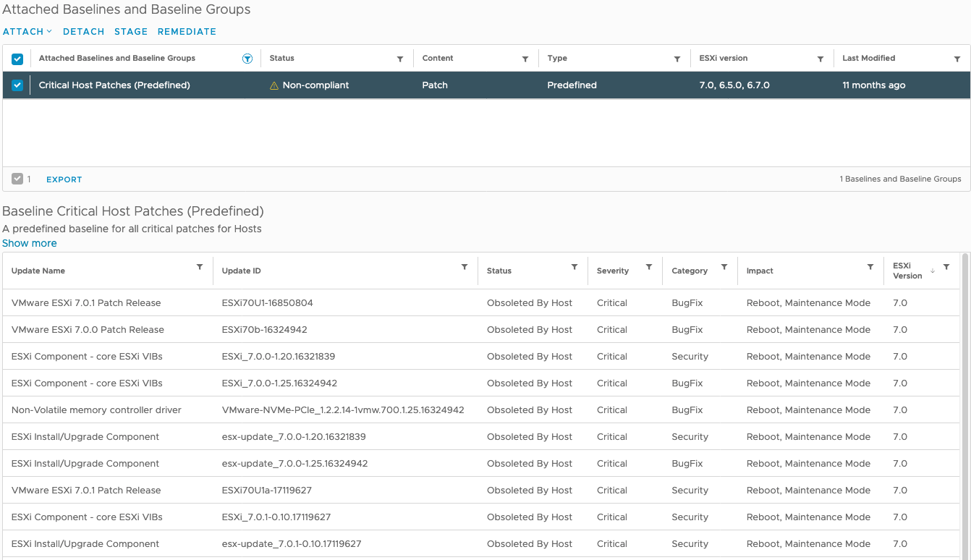Click the 11 months ago cell
Viewport: 971px width, 560px height.
[874, 85]
